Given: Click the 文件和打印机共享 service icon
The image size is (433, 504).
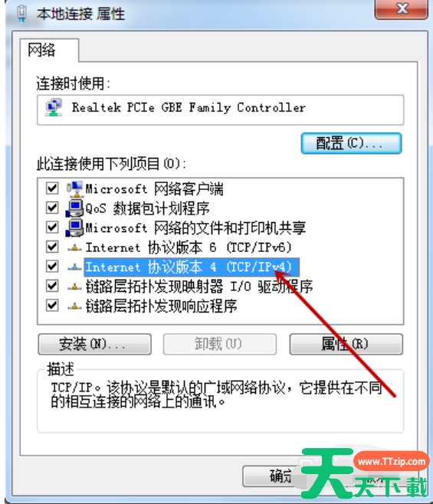Looking at the screenshot, I should tap(74, 228).
